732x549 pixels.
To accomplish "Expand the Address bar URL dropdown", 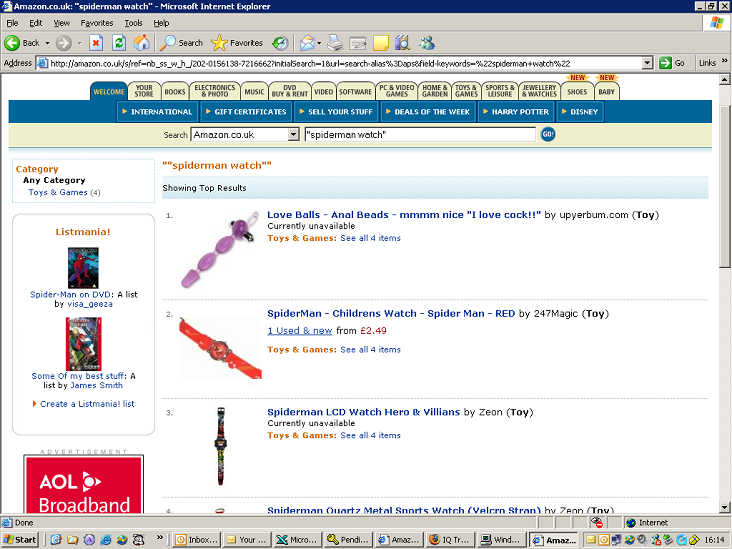I will tap(647, 63).
